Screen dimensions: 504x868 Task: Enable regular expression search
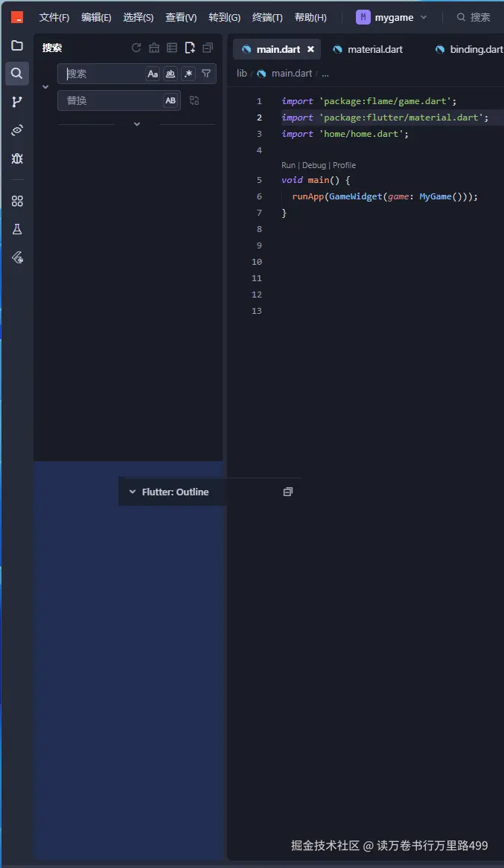click(x=188, y=74)
